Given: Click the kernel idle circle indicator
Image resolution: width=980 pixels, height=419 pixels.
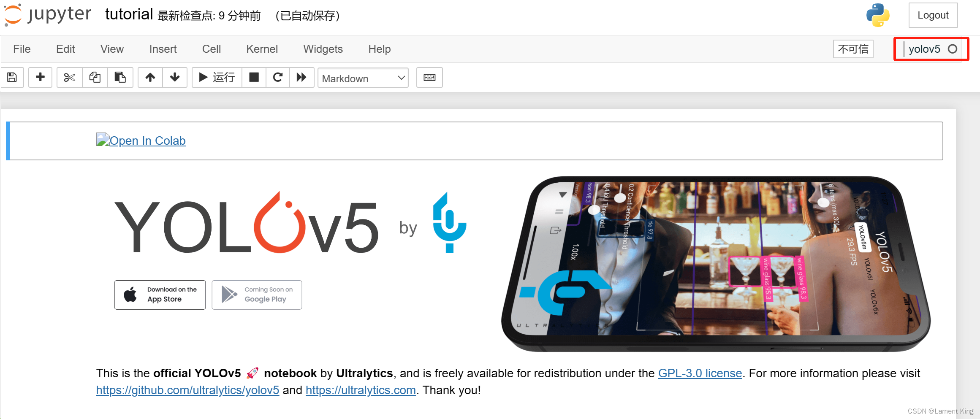Looking at the screenshot, I should [952, 49].
